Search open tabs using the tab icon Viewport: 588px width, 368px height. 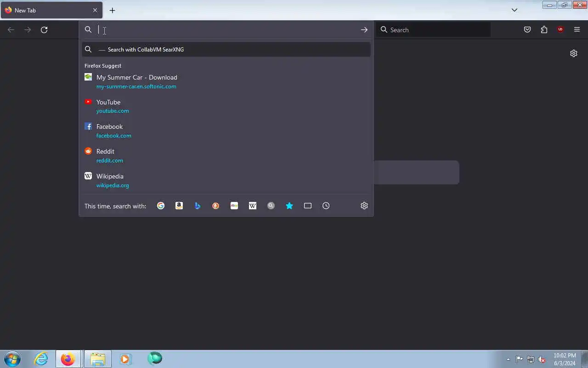coord(308,206)
